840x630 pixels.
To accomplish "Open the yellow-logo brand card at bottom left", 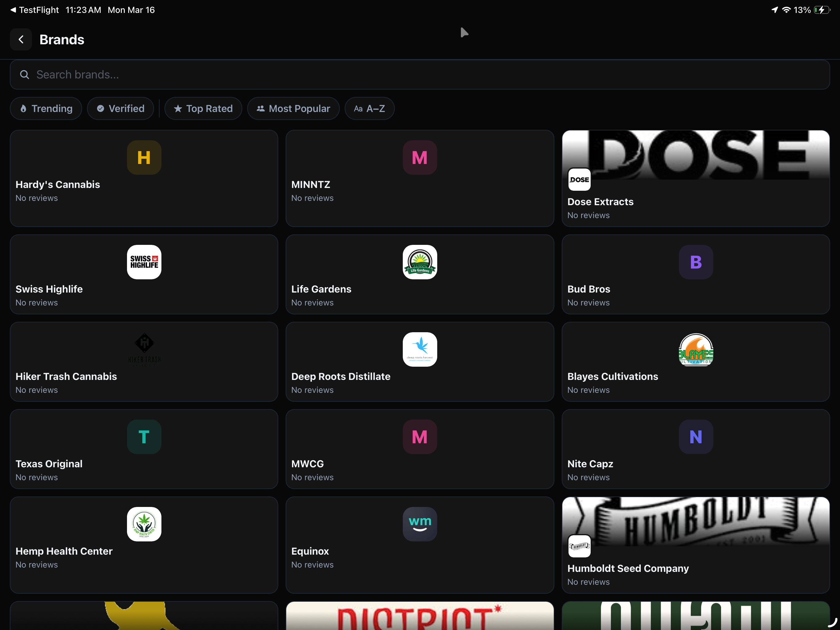I will coord(144,616).
